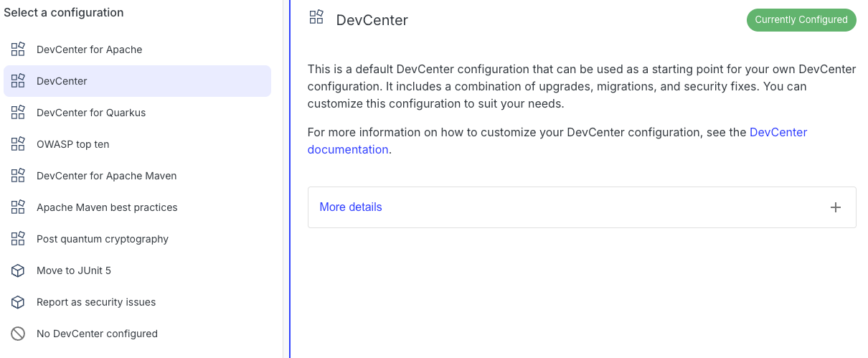868x358 pixels.
Task: Select the DevCenter for Apache configuration
Action: tap(137, 50)
